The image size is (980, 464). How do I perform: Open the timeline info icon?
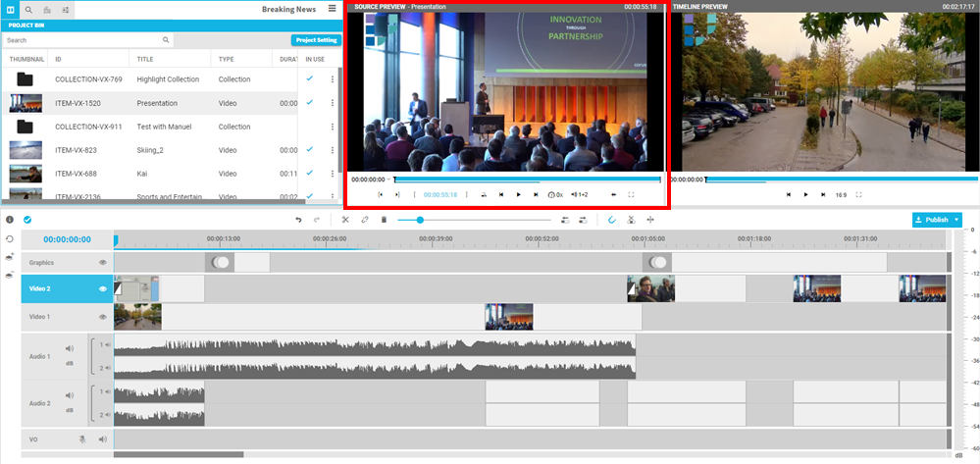click(10, 220)
